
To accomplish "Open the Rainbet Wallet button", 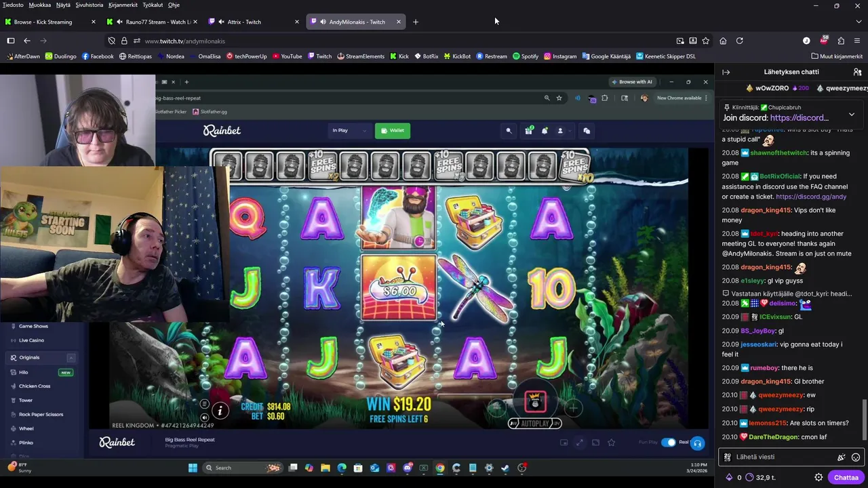I will [393, 130].
